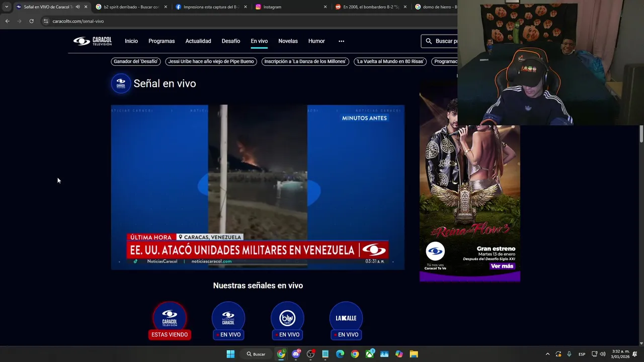Switch to Blu Radio live channel

[x=287, y=321]
